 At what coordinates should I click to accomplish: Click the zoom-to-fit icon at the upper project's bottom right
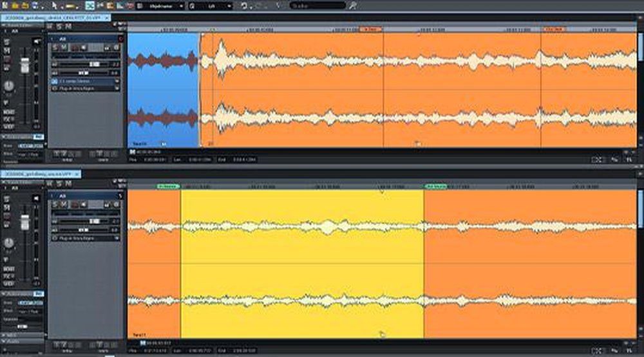tap(597, 160)
